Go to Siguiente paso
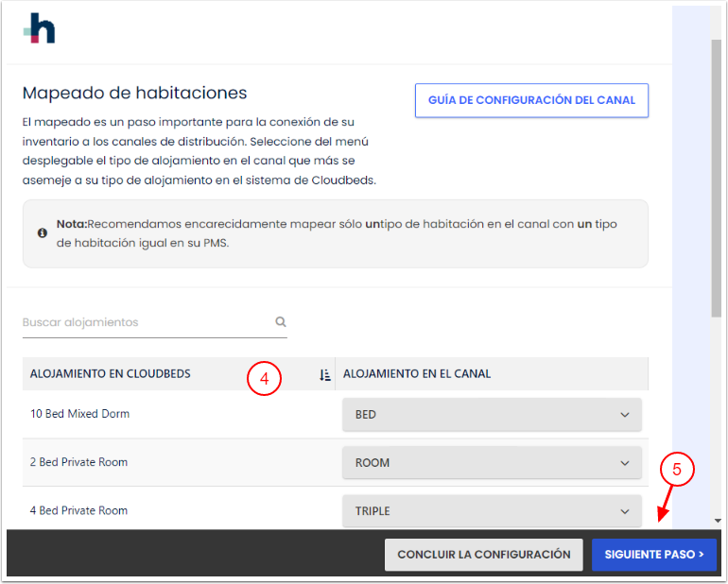This screenshot has width=728, height=584. [x=653, y=555]
